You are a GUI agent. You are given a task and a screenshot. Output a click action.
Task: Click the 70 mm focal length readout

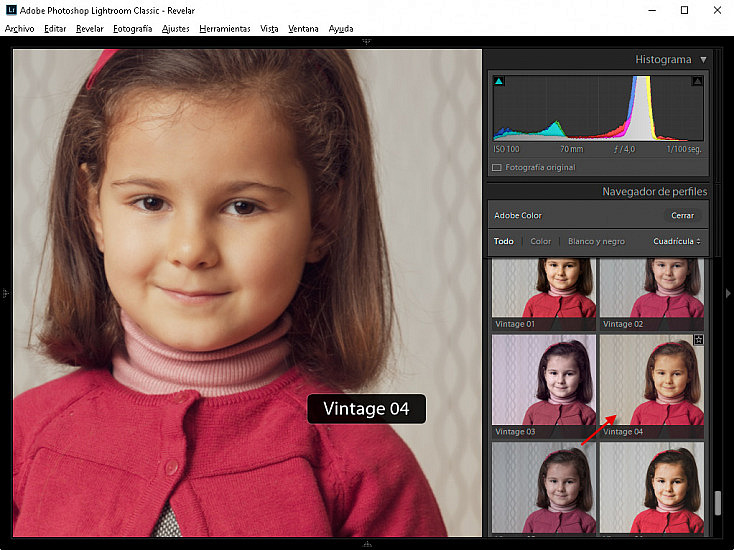pyautogui.click(x=572, y=149)
